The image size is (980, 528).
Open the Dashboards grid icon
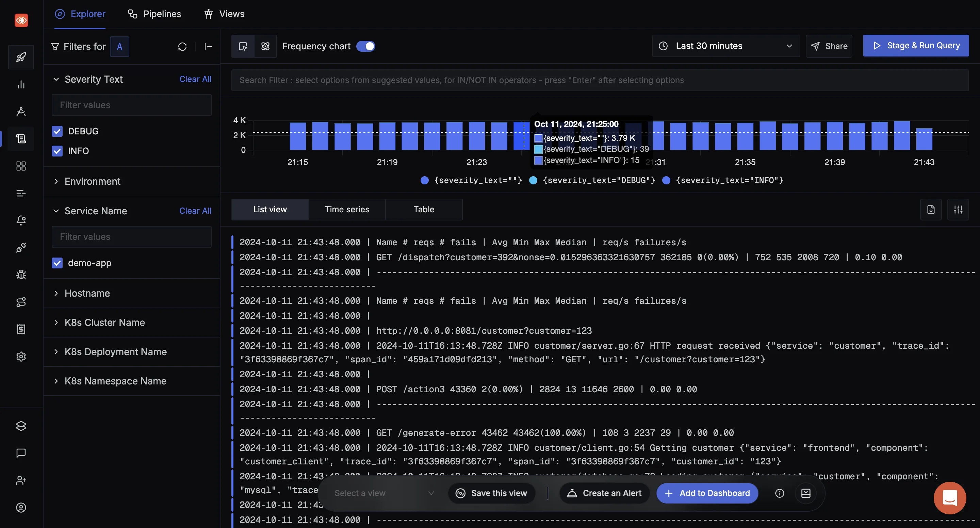pos(21,166)
